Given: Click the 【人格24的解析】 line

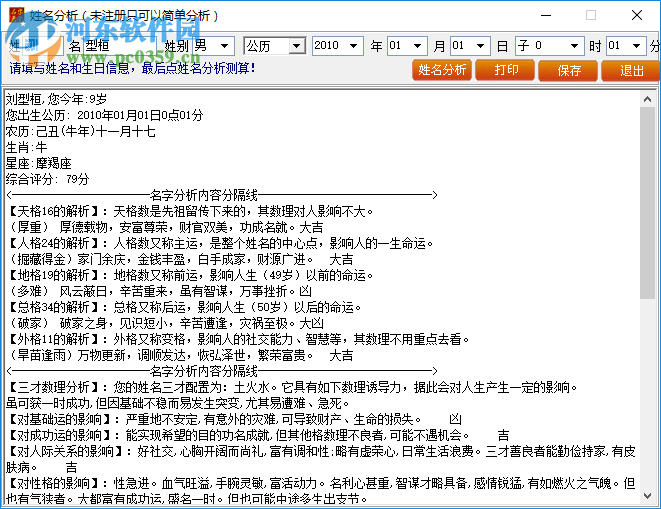Looking at the screenshot, I should (x=220, y=243).
